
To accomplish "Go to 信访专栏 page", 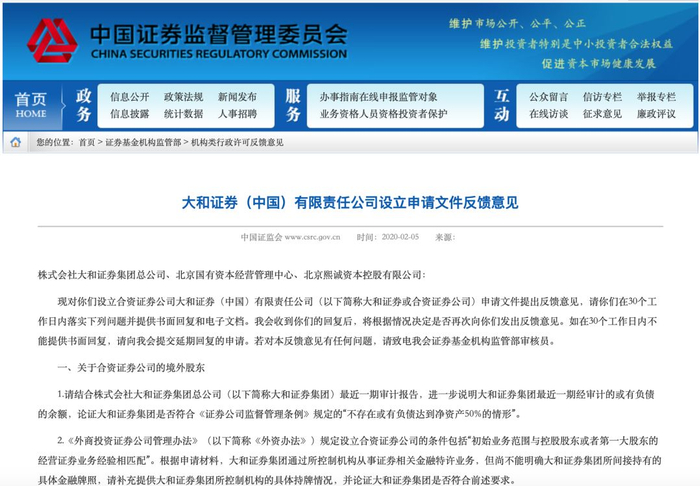I will (602, 97).
